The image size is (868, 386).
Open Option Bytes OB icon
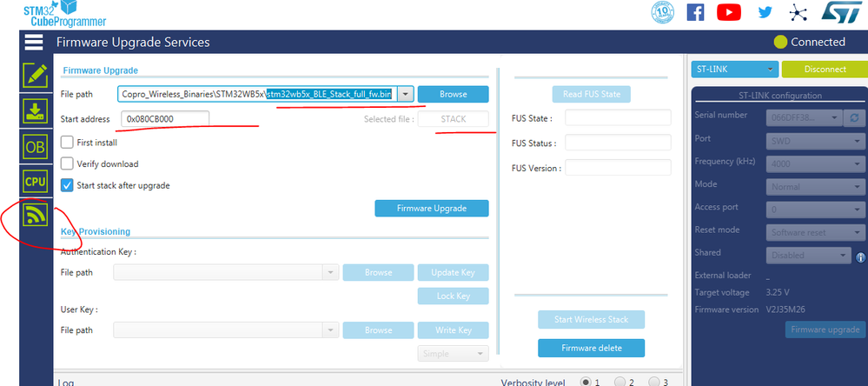pyautogui.click(x=36, y=147)
